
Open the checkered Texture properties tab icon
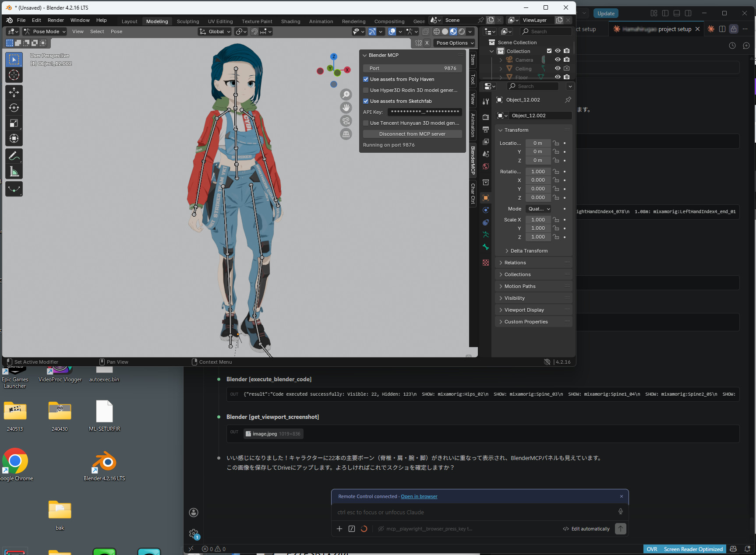click(x=486, y=263)
